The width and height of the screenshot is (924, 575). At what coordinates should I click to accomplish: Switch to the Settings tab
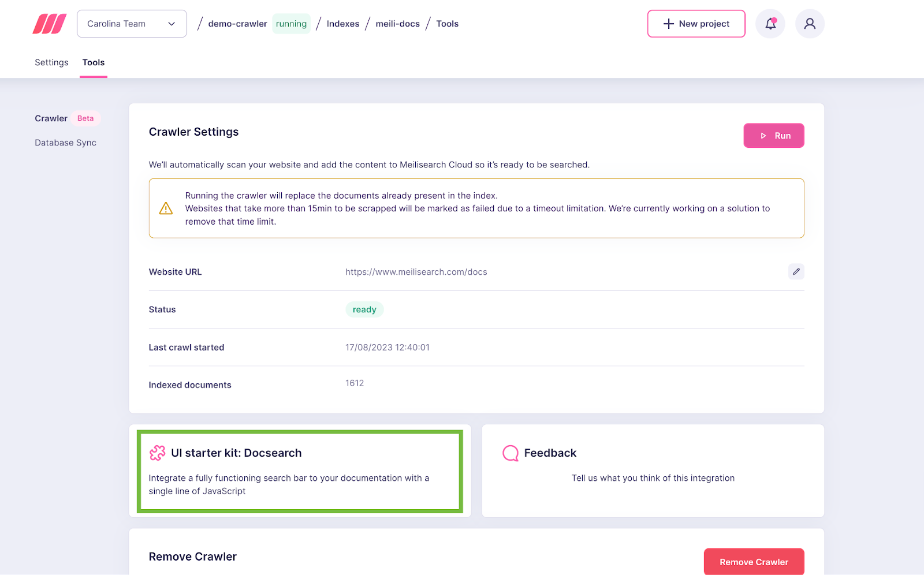coord(51,62)
